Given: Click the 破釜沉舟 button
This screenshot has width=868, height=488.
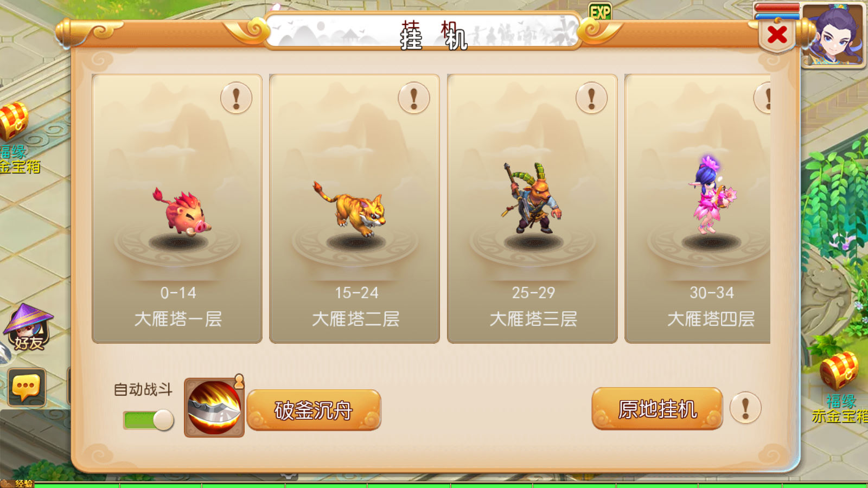Looking at the screenshot, I should [314, 410].
